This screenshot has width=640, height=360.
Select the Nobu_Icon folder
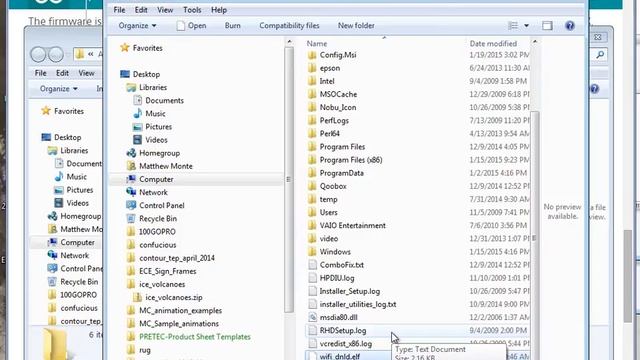pyautogui.click(x=332, y=107)
